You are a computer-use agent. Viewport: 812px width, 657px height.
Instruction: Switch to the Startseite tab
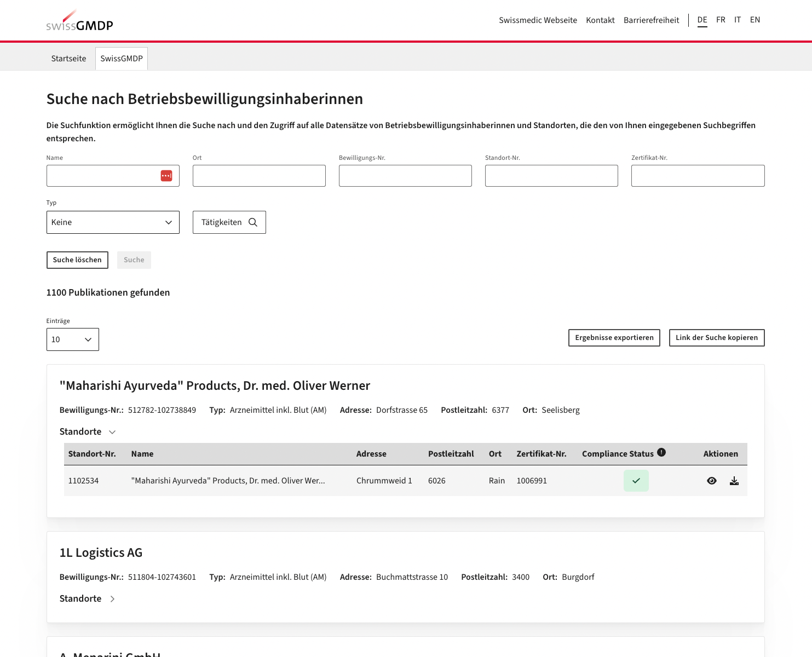(68, 58)
